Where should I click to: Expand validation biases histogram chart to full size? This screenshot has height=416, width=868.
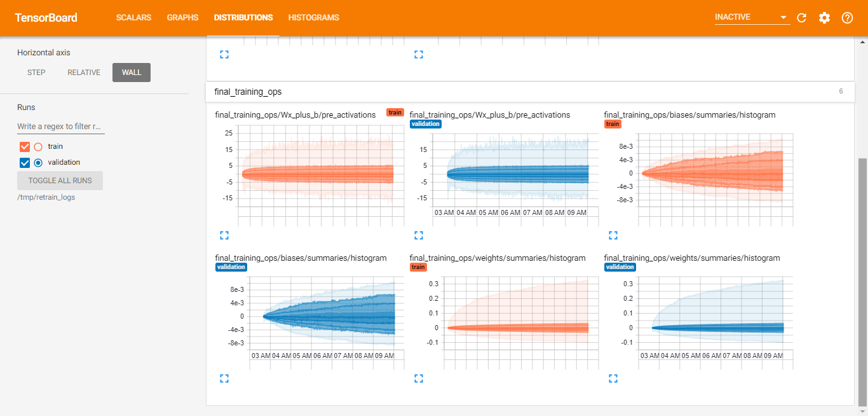coord(224,378)
